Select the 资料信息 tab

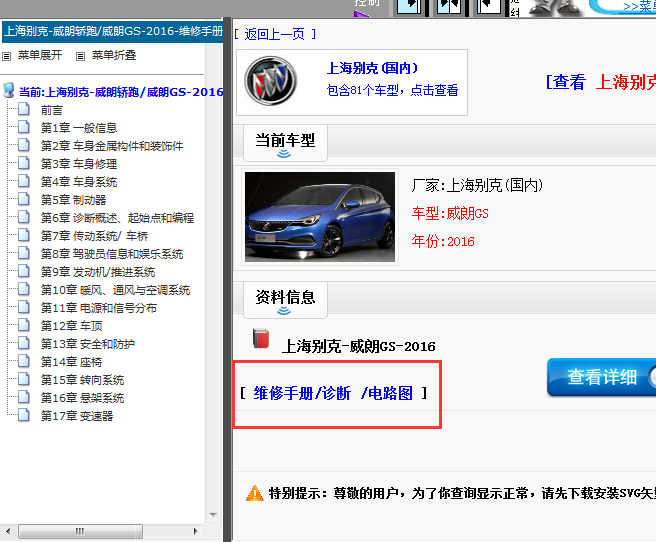click(x=285, y=300)
